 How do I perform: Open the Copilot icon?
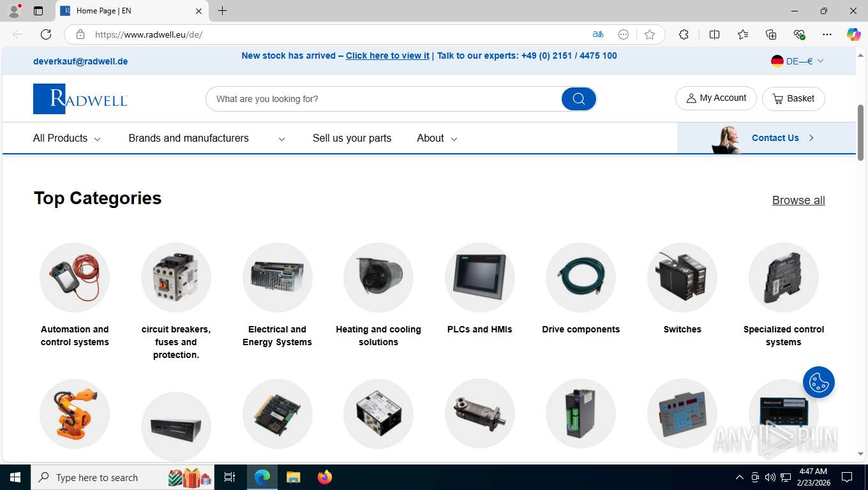853,34
